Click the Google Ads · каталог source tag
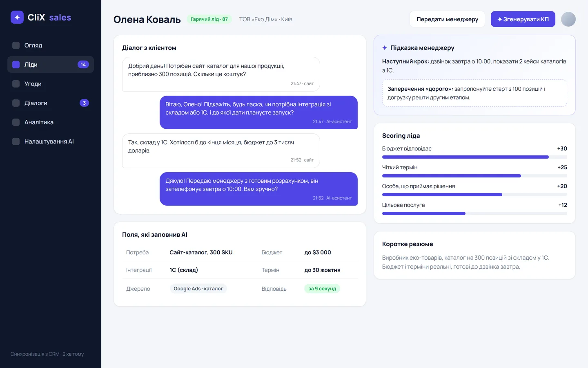This screenshot has height=368, width=588. coord(198,289)
